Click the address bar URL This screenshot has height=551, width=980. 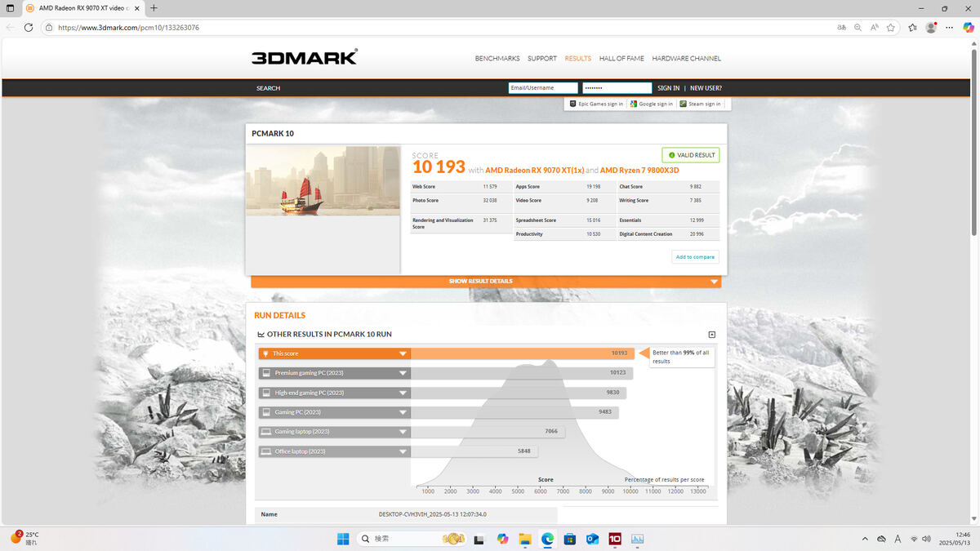tap(128, 27)
